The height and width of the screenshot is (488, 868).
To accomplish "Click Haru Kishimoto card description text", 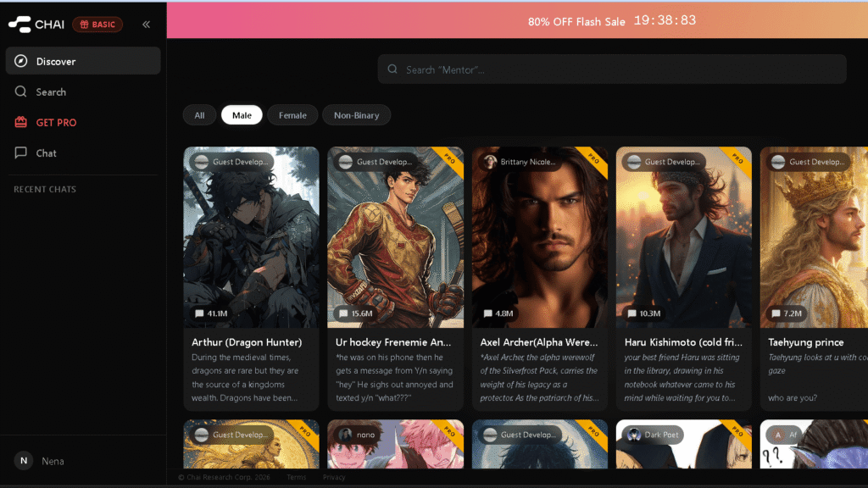I will 682,377.
